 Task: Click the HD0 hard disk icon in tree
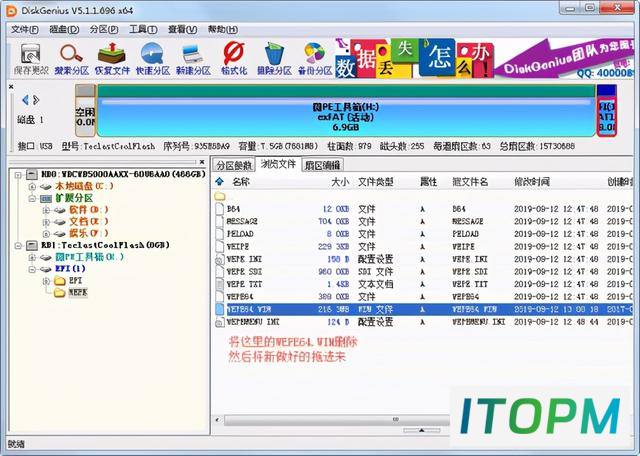[x=32, y=174]
